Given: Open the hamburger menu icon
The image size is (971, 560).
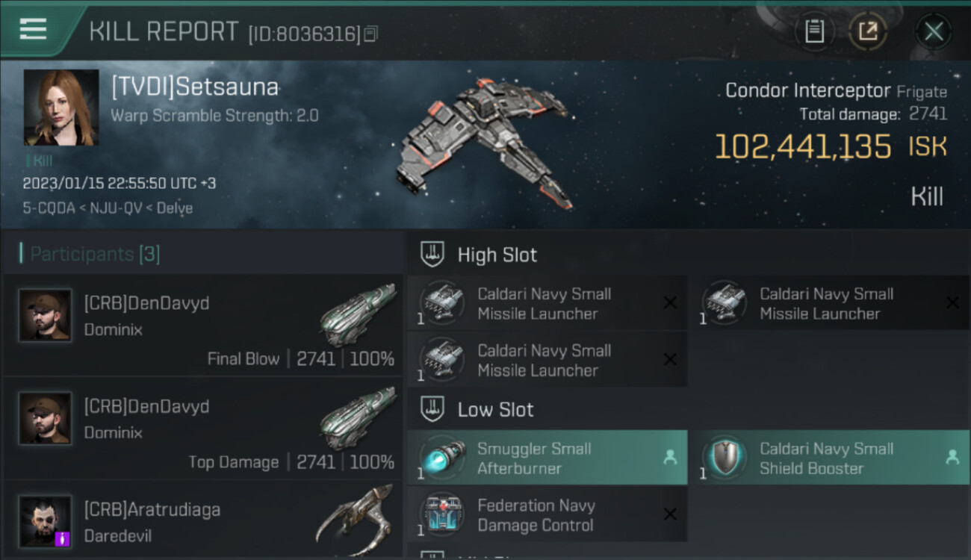Looking at the screenshot, I should tap(33, 29).
